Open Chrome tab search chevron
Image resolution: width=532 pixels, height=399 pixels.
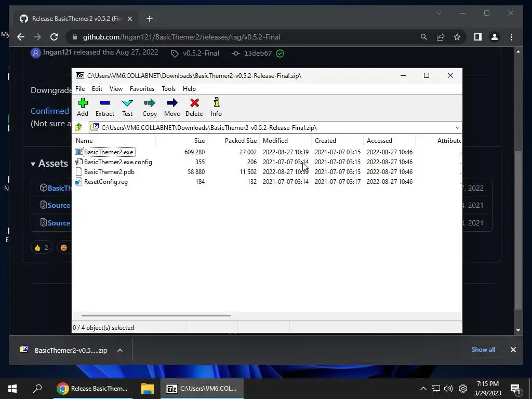point(438,13)
